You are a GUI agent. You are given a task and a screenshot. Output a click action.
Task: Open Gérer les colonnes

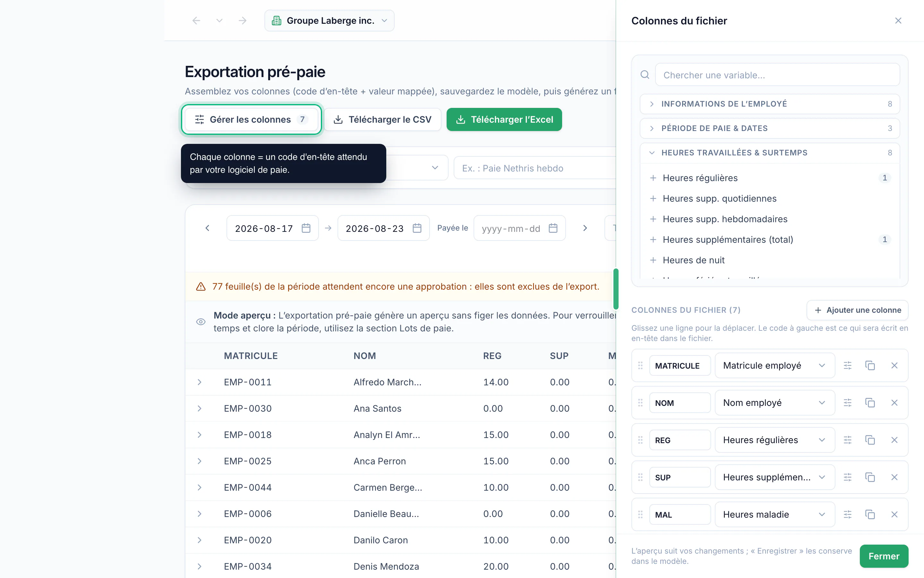[251, 119]
